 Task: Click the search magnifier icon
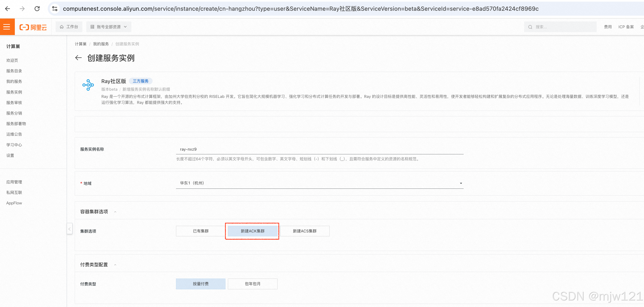(530, 27)
